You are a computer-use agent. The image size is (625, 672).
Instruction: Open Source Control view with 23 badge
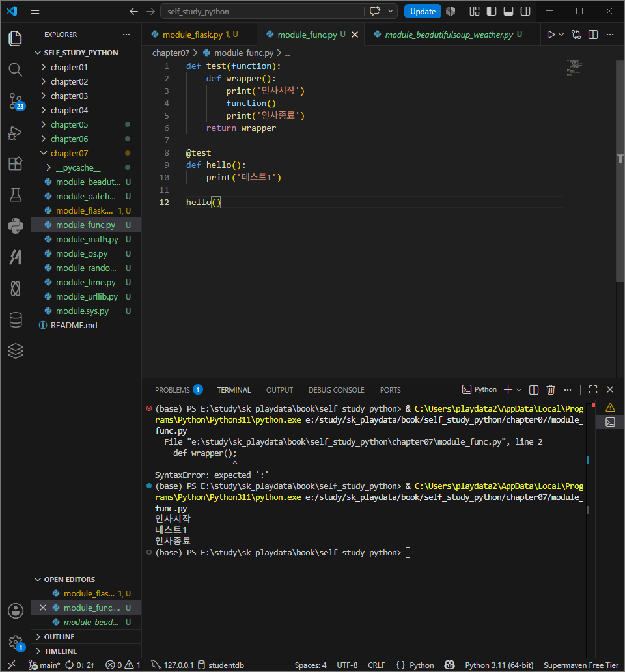pos(16,102)
